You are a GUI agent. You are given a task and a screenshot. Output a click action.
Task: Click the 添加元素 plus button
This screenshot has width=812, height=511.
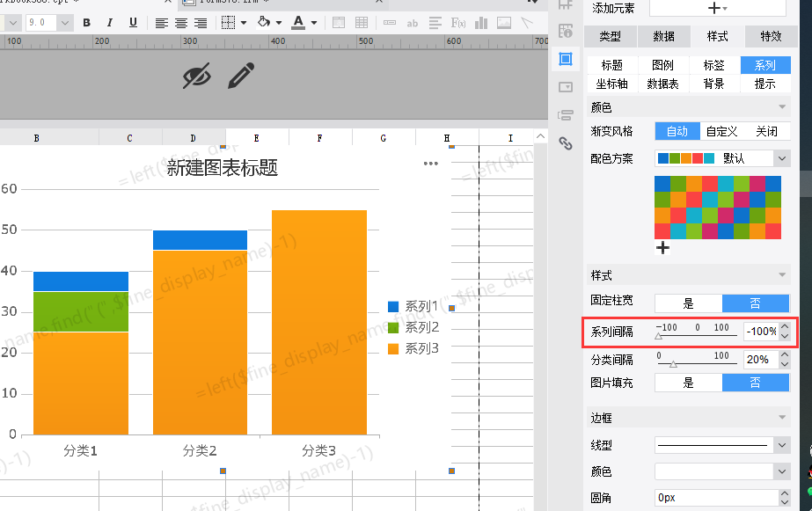tap(717, 8)
